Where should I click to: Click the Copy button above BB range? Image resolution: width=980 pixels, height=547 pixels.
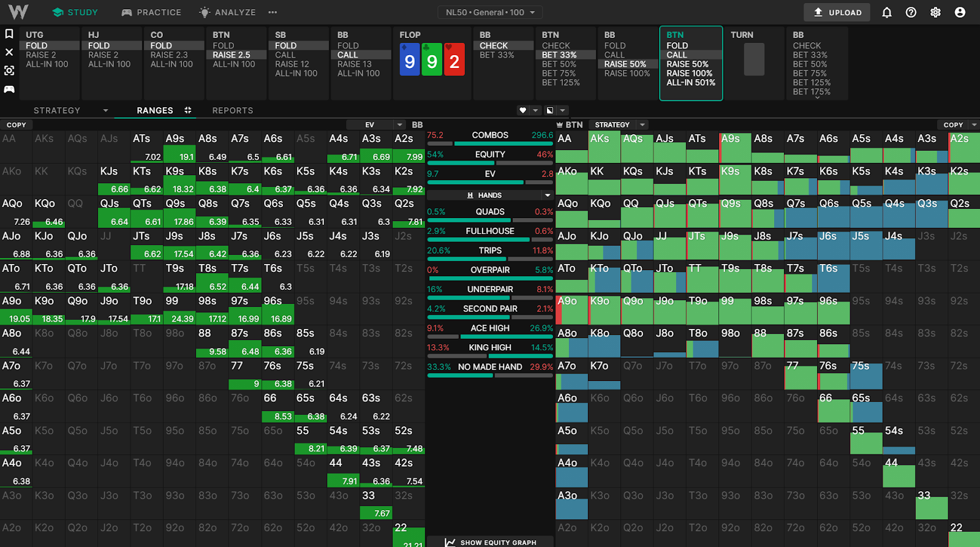coord(17,125)
